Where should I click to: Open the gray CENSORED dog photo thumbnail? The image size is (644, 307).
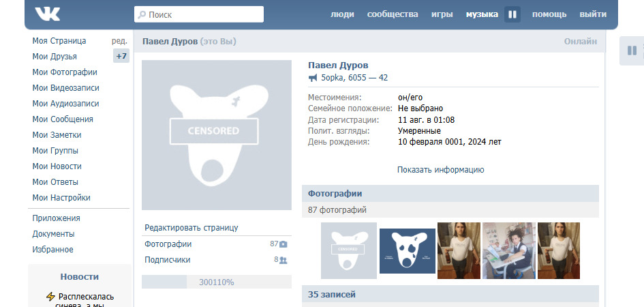pyautogui.click(x=349, y=250)
